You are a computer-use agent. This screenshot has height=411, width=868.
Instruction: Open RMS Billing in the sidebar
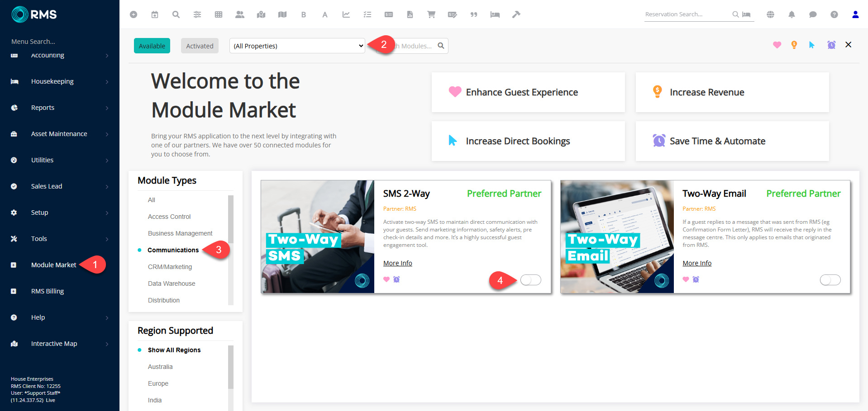tap(60, 291)
